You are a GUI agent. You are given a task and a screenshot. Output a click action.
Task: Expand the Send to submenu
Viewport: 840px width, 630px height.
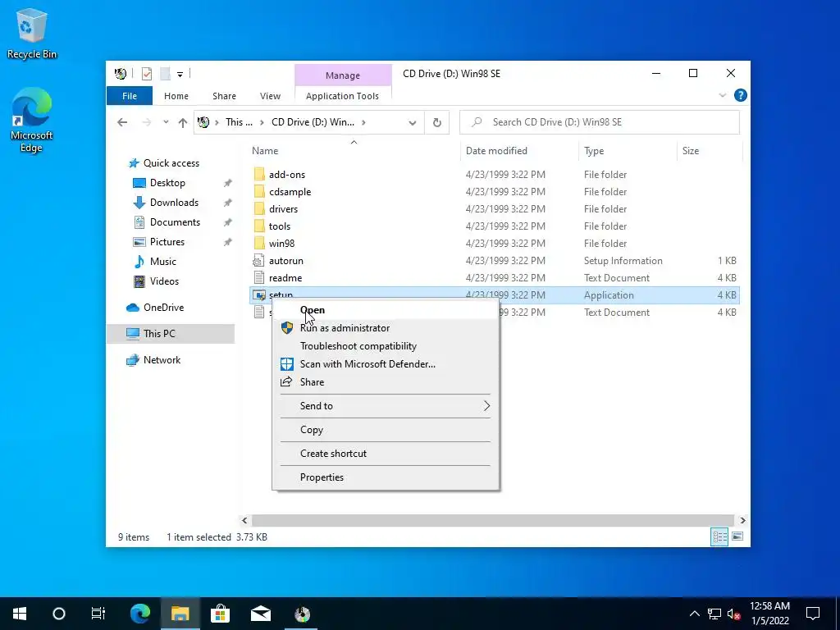point(386,406)
